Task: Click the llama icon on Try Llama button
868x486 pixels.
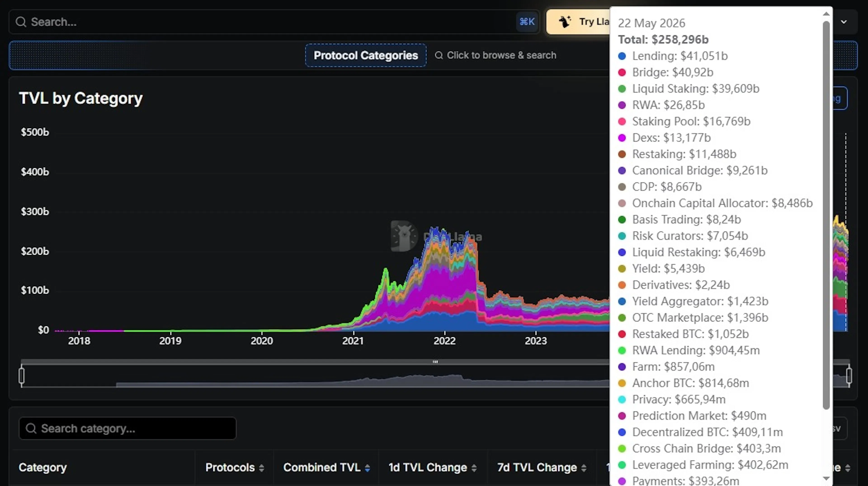Action: [x=565, y=22]
